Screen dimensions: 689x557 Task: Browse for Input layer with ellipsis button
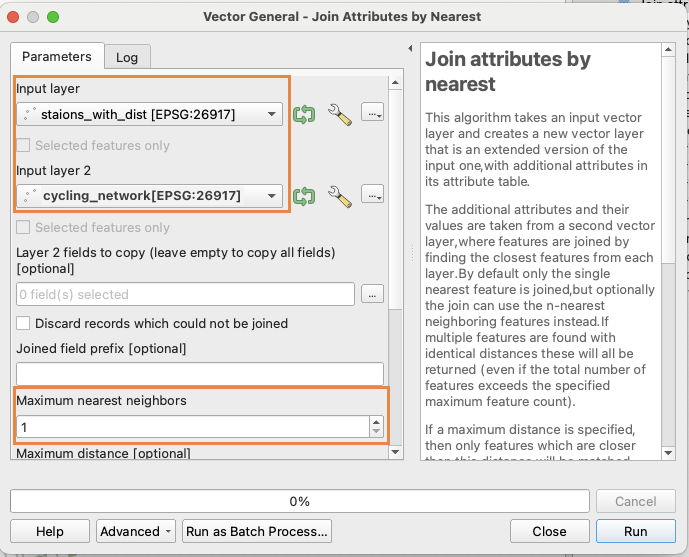(373, 114)
